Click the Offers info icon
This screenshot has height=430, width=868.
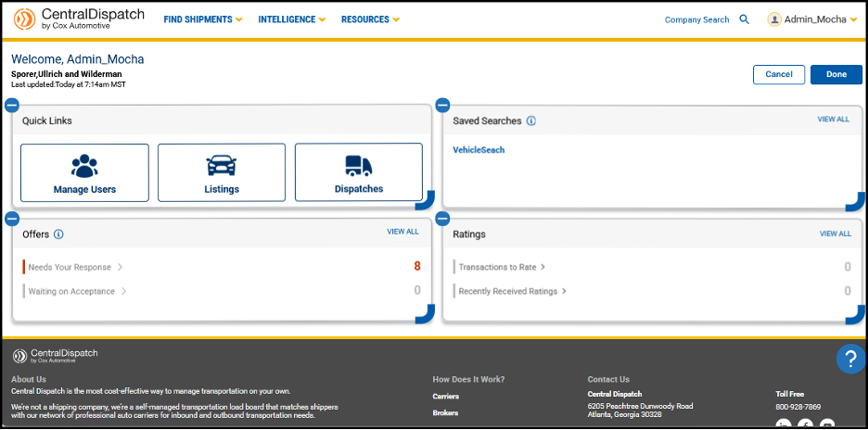[x=58, y=234]
